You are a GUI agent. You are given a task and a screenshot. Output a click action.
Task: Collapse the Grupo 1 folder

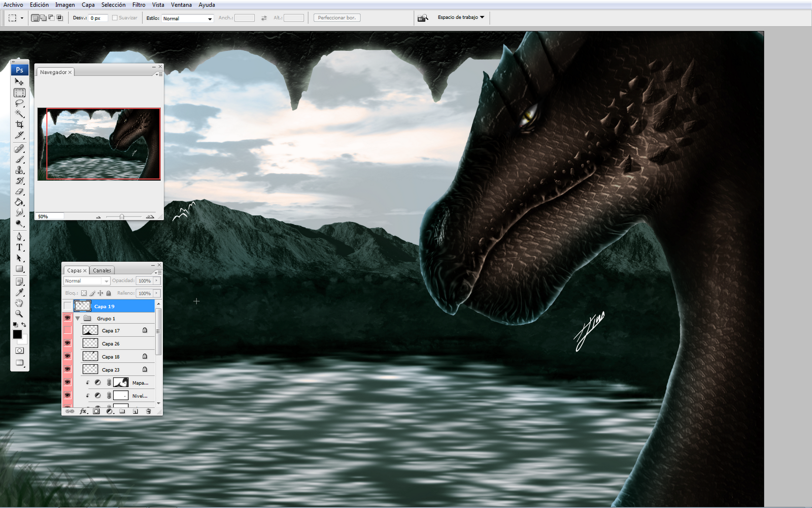78,319
